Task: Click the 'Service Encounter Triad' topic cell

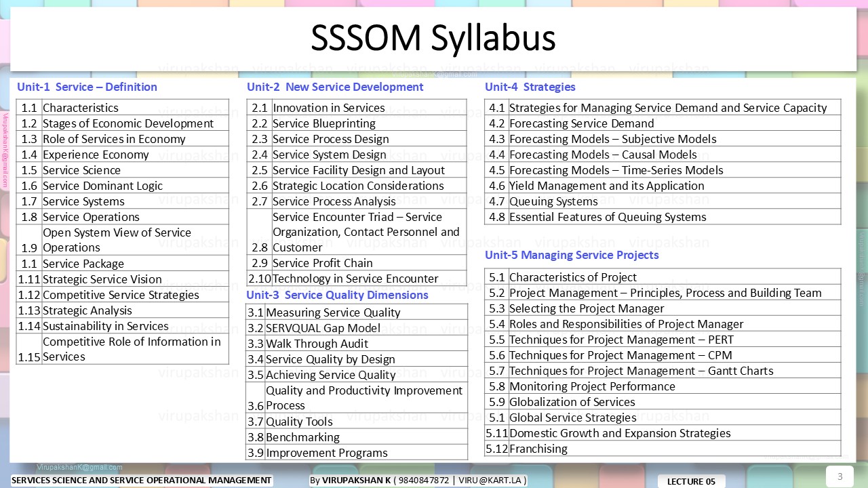Action: click(x=369, y=232)
